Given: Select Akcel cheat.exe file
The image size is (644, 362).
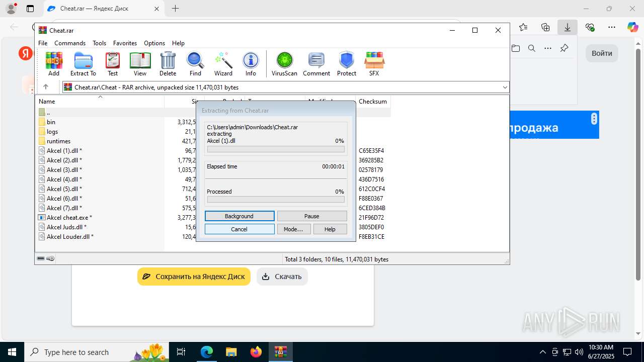Looking at the screenshot, I should click(x=69, y=218).
